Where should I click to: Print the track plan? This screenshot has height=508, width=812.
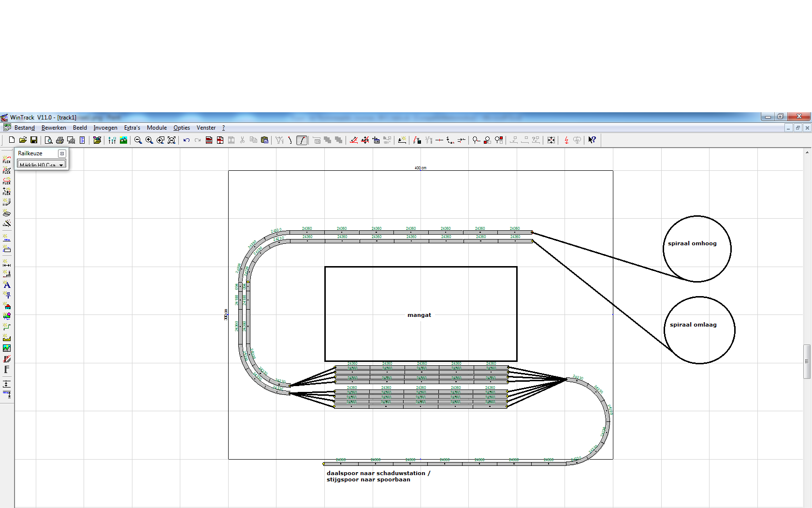(60, 140)
